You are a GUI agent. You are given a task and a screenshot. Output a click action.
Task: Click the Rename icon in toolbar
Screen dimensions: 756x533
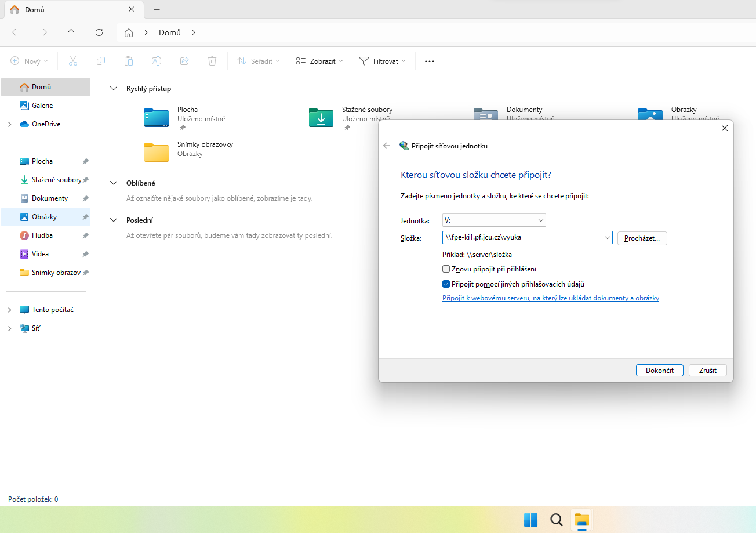tap(157, 61)
